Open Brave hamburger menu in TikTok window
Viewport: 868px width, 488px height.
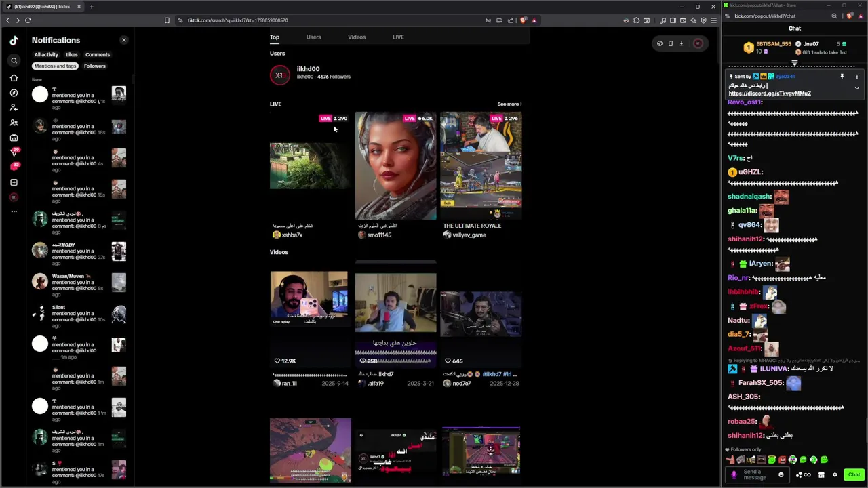[713, 20]
